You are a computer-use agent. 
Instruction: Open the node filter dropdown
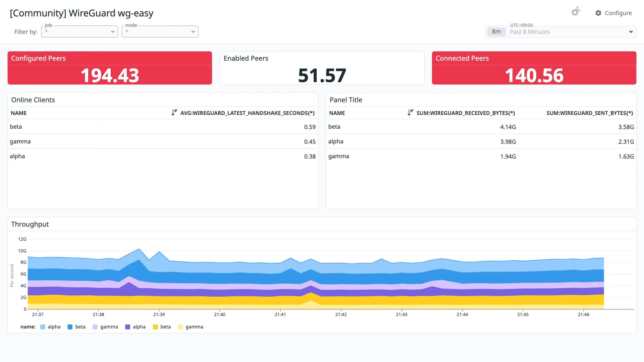(160, 32)
